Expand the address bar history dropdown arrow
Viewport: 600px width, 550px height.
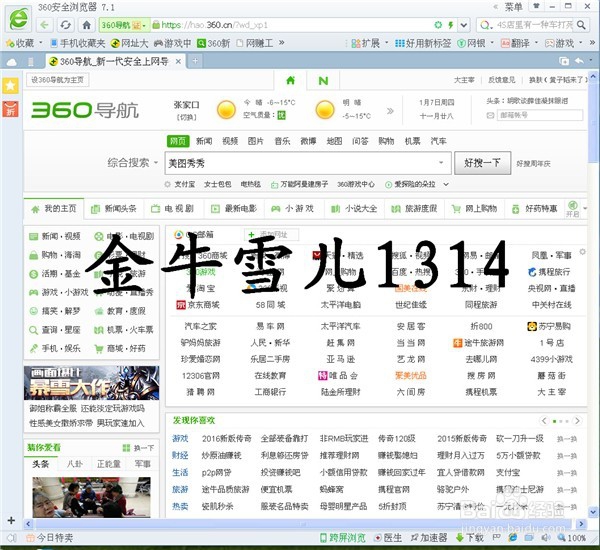[464, 25]
